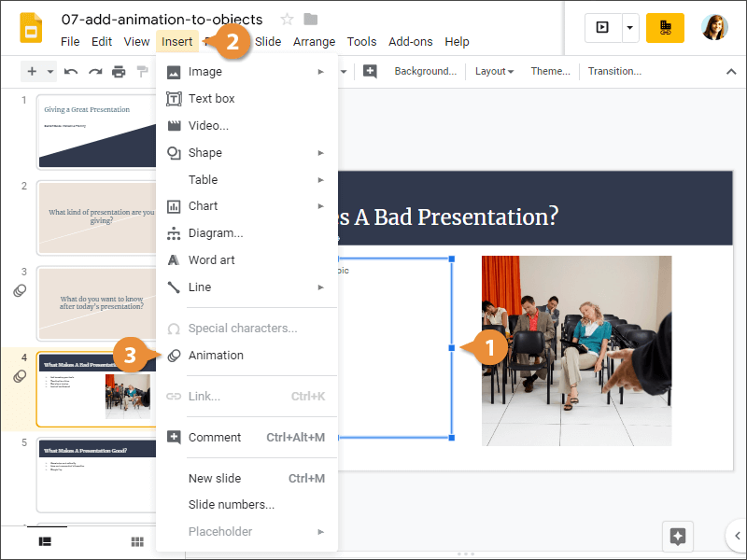Viewport: 747px width, 560px height.
Task: Open the File menu
Action: pyautogui.click(x=70, y=41)
